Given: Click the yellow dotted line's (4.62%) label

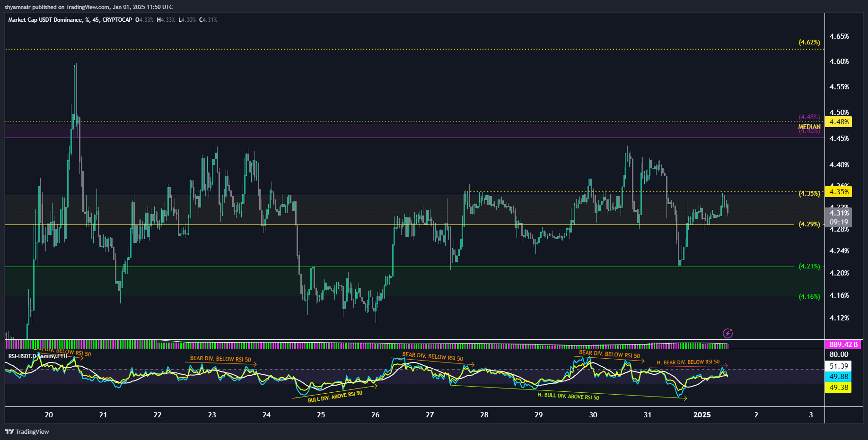Looking at the screenshot, I should coord(809,43).
